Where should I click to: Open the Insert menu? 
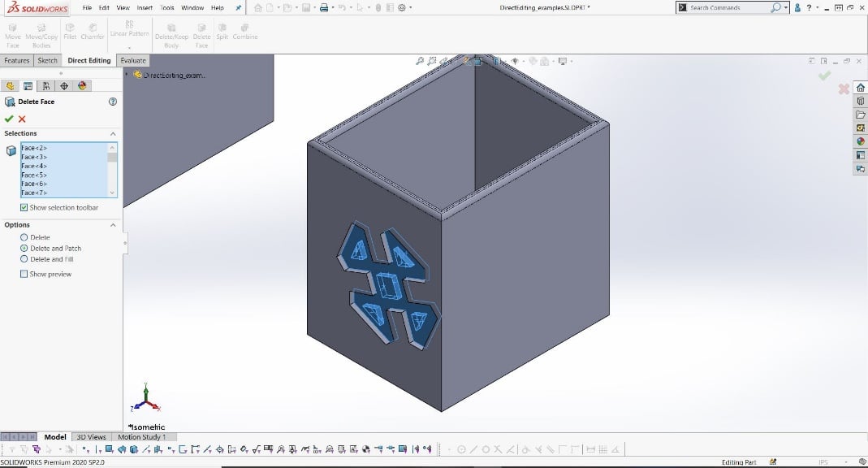point(145,8)
